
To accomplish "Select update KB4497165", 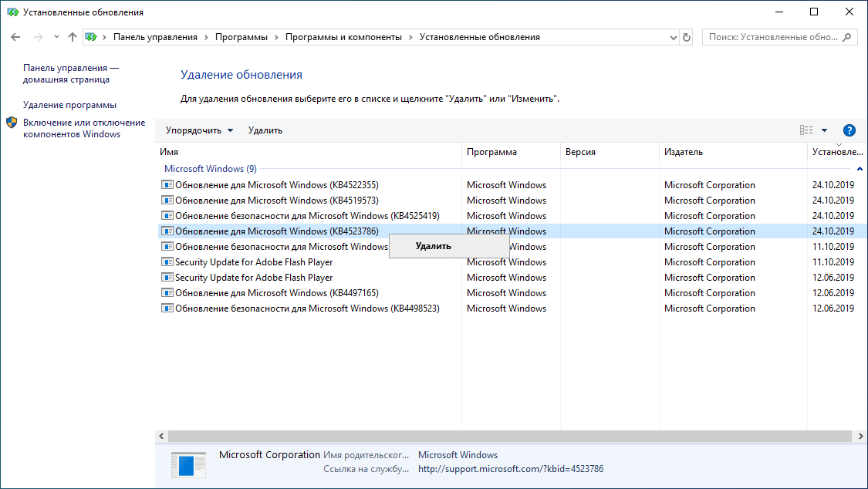I will (277, 293).
